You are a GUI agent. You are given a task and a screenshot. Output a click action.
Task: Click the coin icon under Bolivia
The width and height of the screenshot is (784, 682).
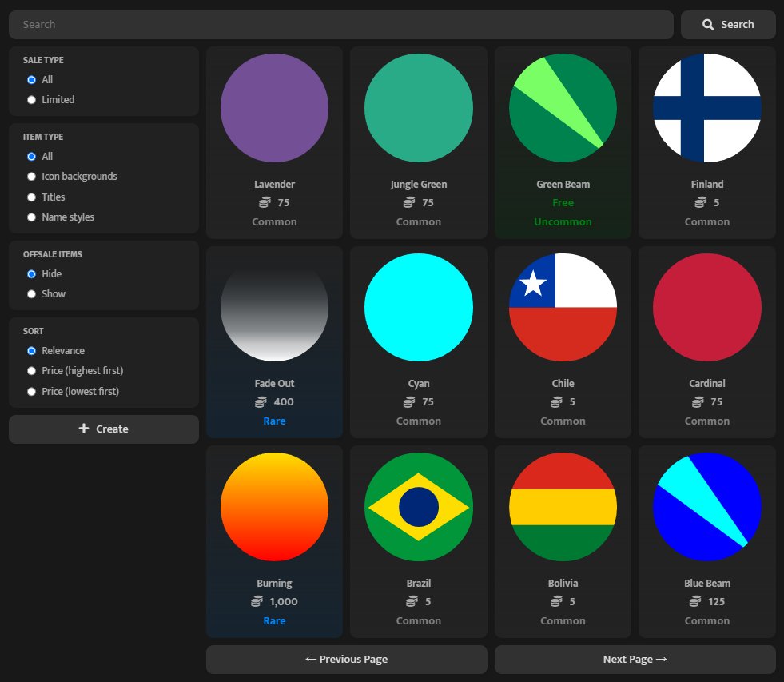[556, 601]
